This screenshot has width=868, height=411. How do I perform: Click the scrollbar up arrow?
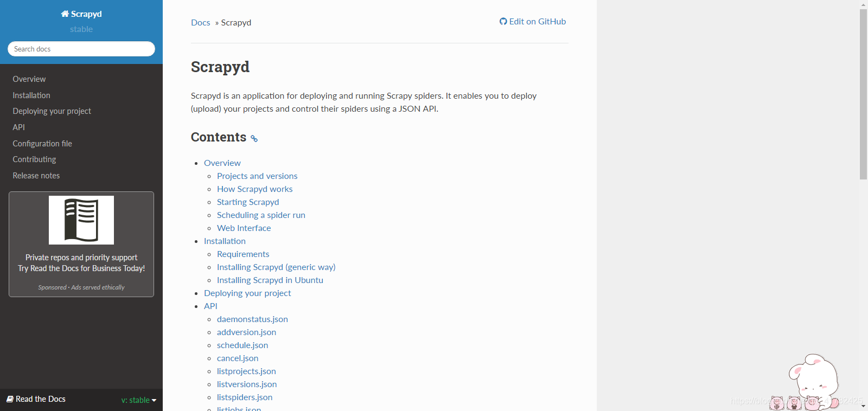tap(864, 4)
